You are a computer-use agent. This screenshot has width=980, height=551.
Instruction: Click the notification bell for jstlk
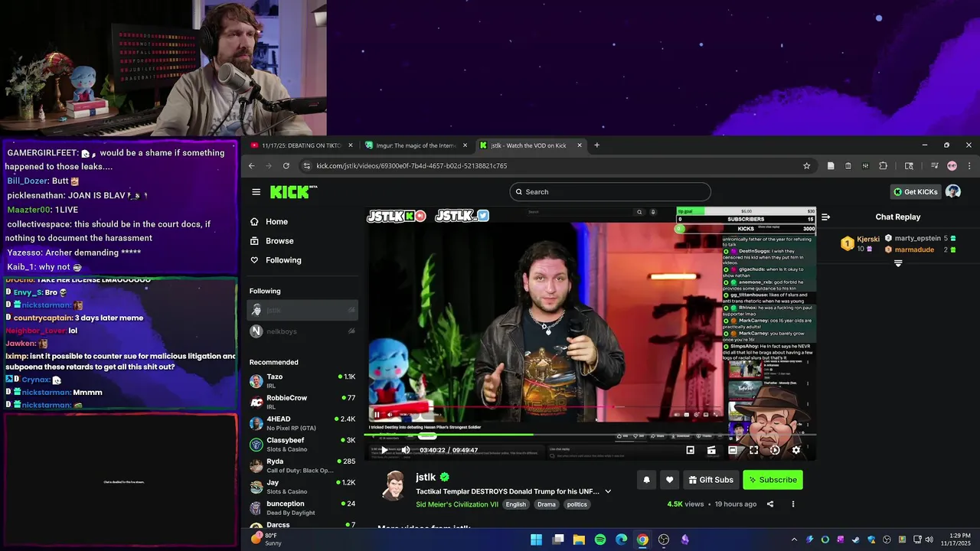(646, 480)
